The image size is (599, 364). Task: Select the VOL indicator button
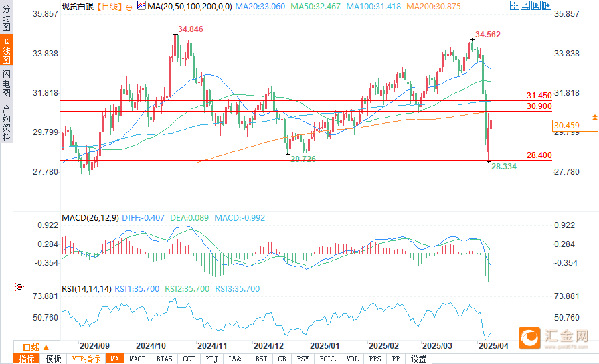coord(352,359)
